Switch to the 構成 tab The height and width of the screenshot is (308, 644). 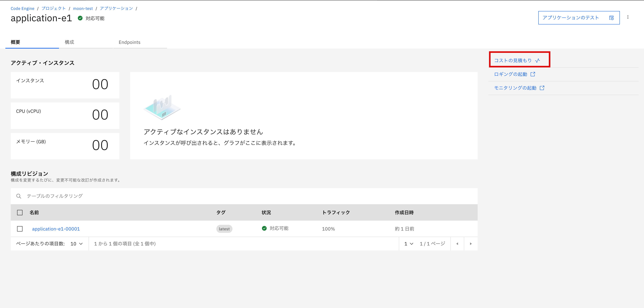click(69, 42)
